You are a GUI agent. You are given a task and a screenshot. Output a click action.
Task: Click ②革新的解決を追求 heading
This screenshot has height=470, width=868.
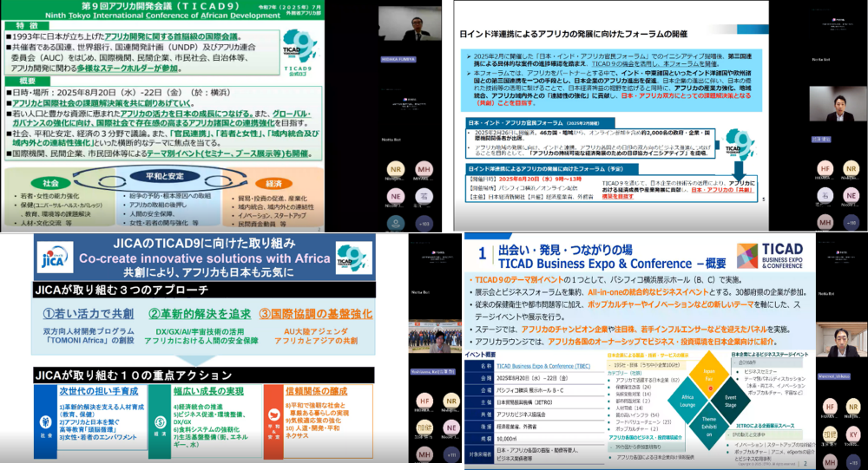coord(200,314)
